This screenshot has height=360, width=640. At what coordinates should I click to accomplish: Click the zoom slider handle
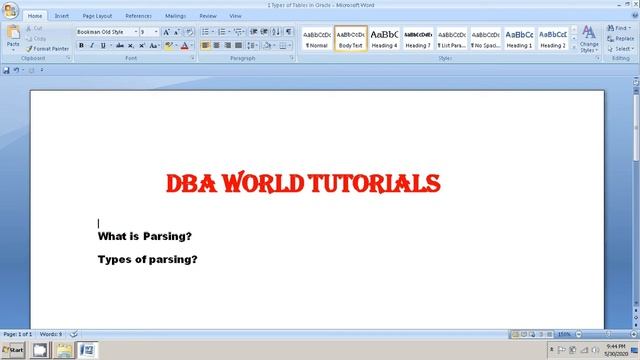(608, 334)
